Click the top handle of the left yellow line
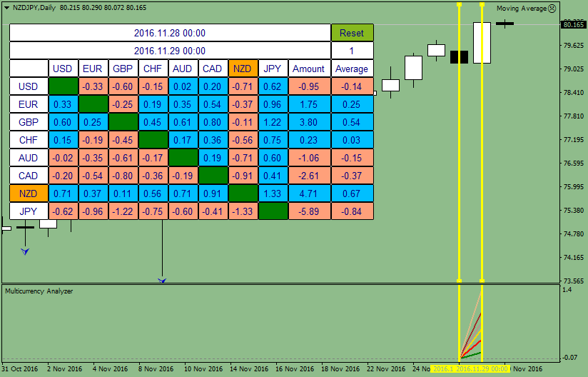Image resolution: width=588 pixels, height=377 pixels. click(459, 4)
